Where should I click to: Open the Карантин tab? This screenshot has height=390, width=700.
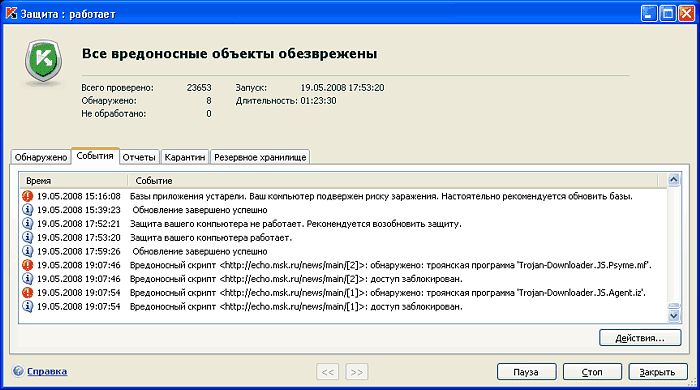(185, 157)
